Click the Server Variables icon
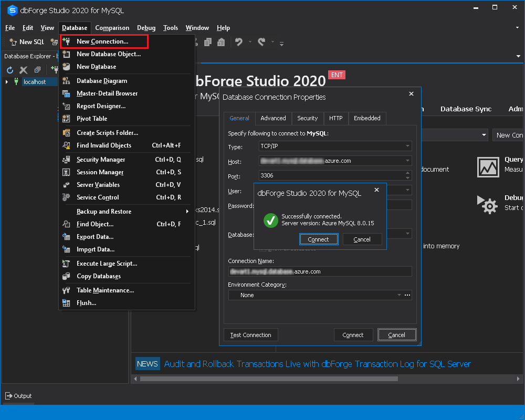The image size is (525, 420). [x=66, y=185]
